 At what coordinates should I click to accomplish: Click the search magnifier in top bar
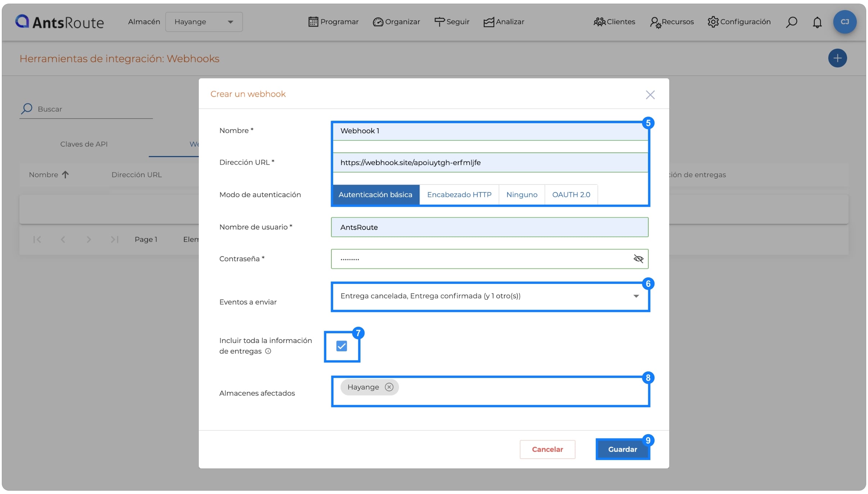tap(791, 22)
